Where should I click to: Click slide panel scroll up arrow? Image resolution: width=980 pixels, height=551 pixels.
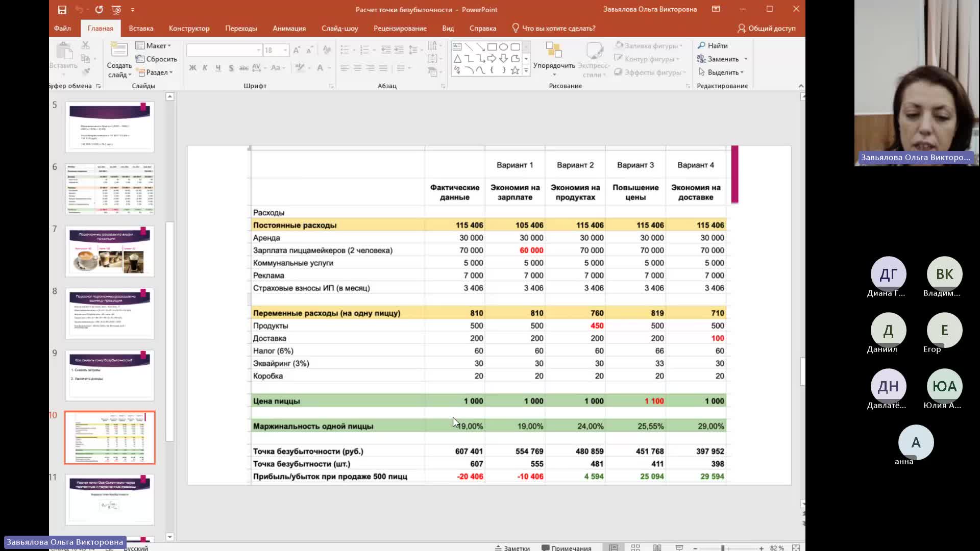170,96
